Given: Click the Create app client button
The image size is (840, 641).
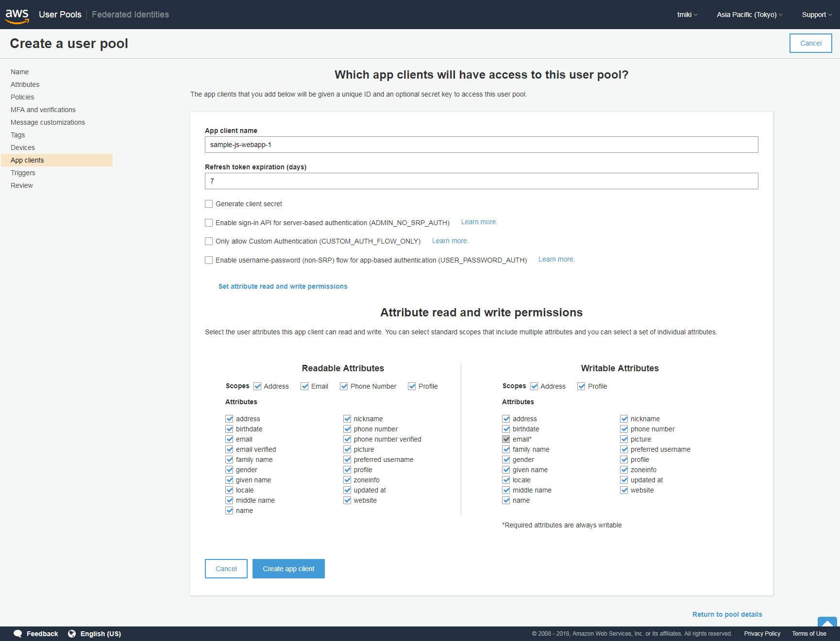Looking at the screenshot, I should 288,568.
